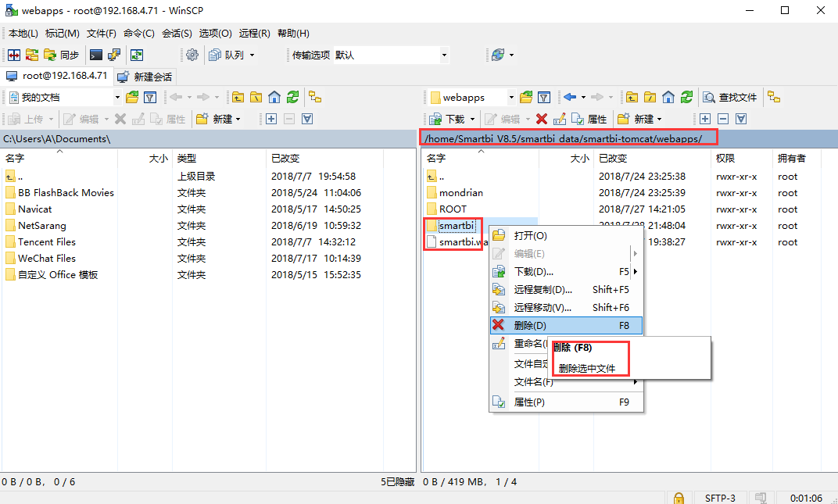This screenshot has height=504, width=838.
Task: Toggle the local panel directory tree icon
Action: pos(315,97)
